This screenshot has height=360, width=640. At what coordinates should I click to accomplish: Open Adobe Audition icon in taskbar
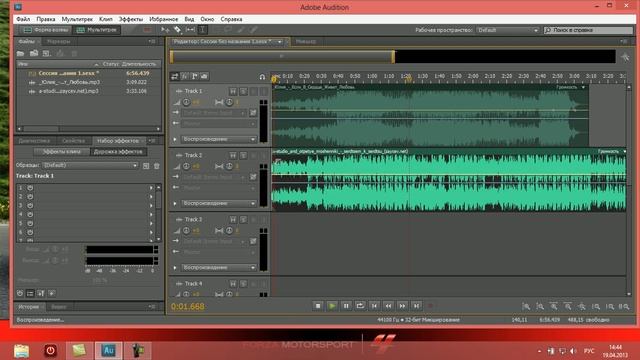tap(109, 351)
